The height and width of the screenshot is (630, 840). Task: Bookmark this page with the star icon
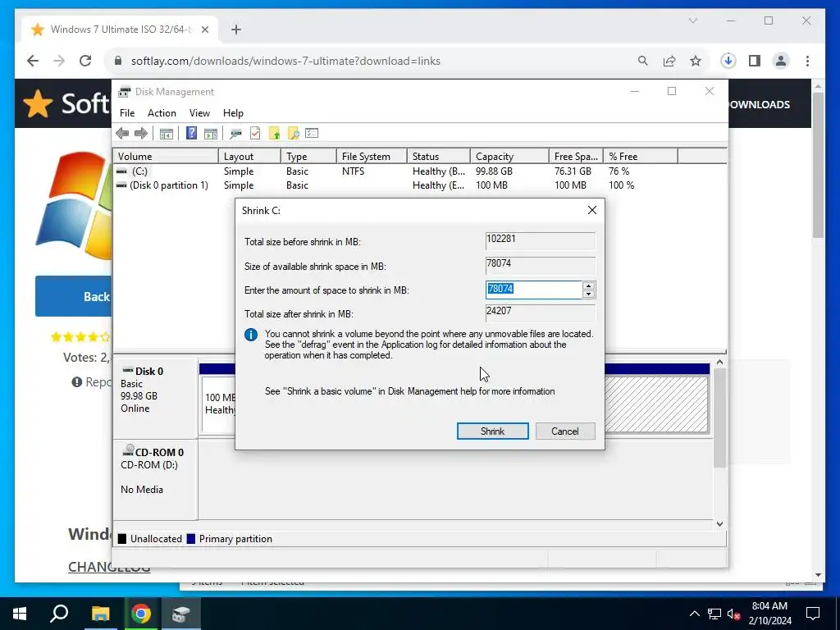pyautogui.click(x=696, y=61)
